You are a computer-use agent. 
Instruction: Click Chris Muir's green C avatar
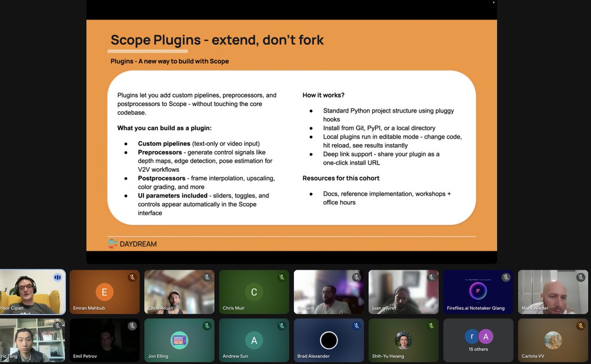click(254, 292)
